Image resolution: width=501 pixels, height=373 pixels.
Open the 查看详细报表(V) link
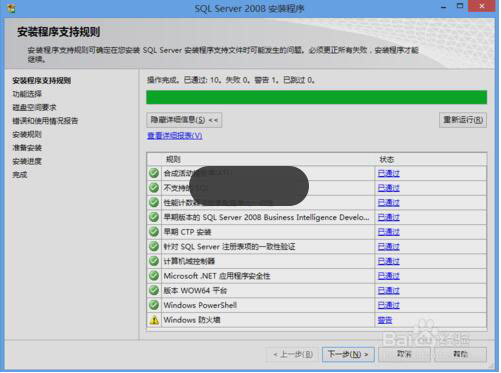(175, 136)
